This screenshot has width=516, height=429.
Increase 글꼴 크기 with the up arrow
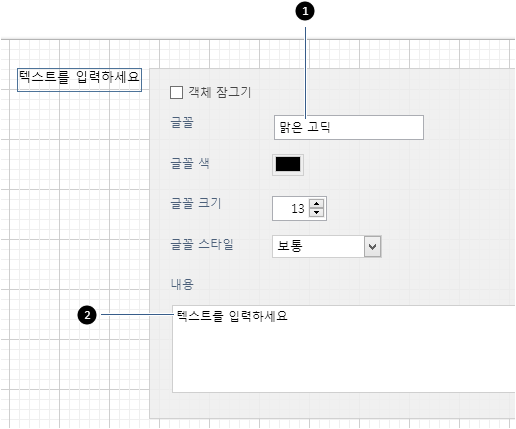tap(316, 203)
